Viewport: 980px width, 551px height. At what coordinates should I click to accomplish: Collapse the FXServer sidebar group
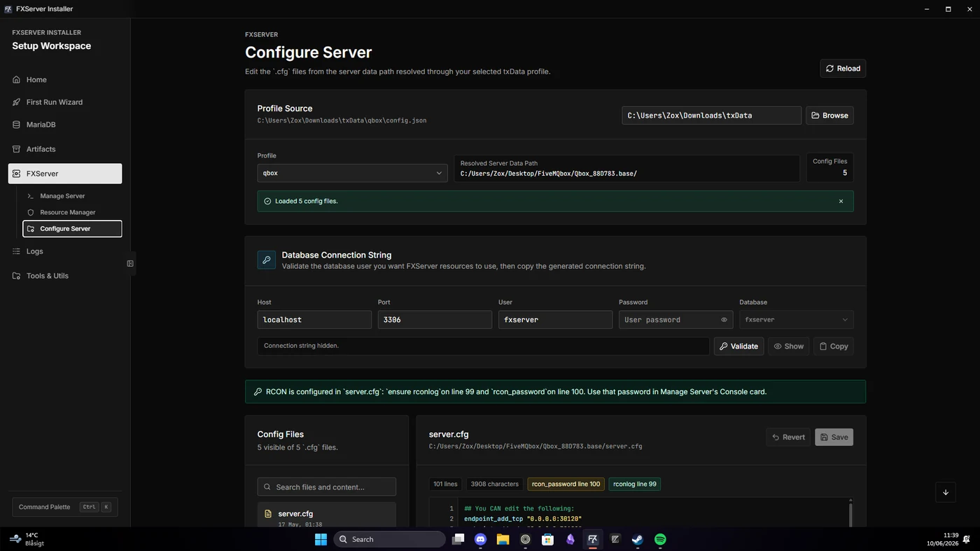tap(65, 174)
